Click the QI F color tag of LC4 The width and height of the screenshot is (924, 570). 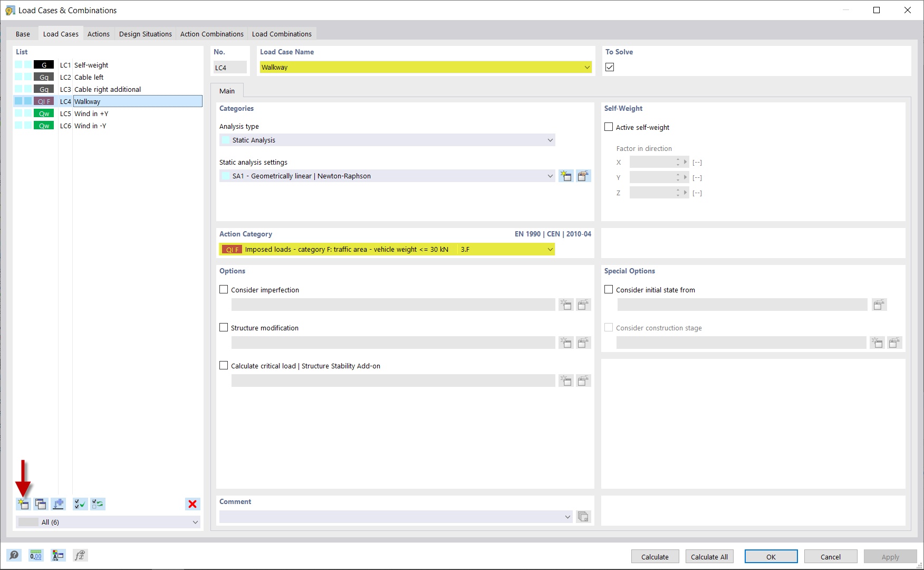point(44,101)
